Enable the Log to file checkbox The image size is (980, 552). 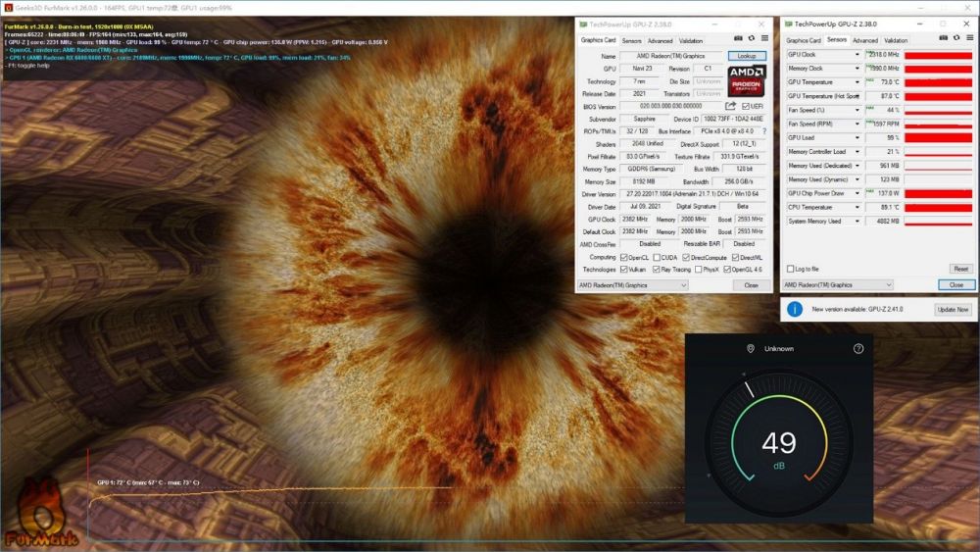[791, 269]
